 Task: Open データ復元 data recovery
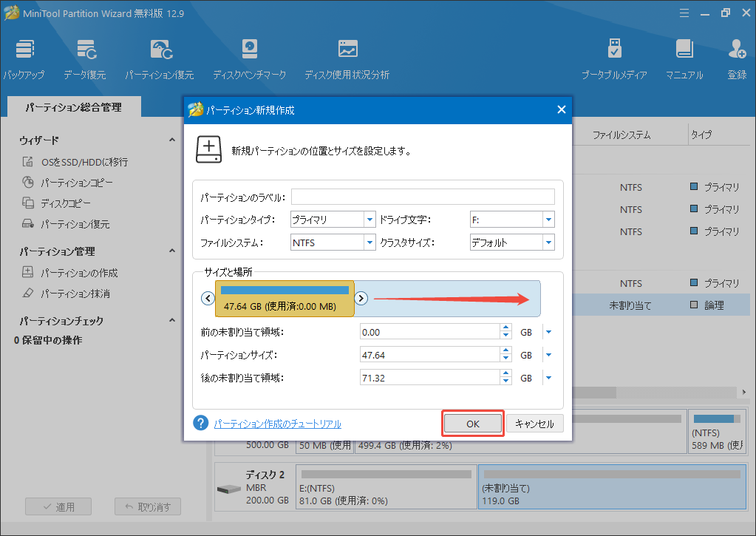click(x=85, y=59)
